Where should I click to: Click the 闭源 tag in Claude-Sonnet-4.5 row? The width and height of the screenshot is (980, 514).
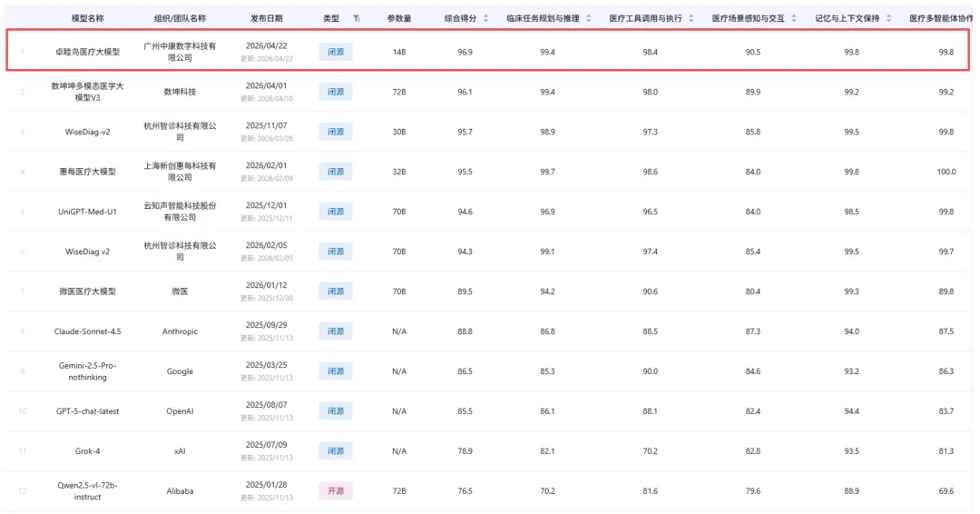pos(336,331)
